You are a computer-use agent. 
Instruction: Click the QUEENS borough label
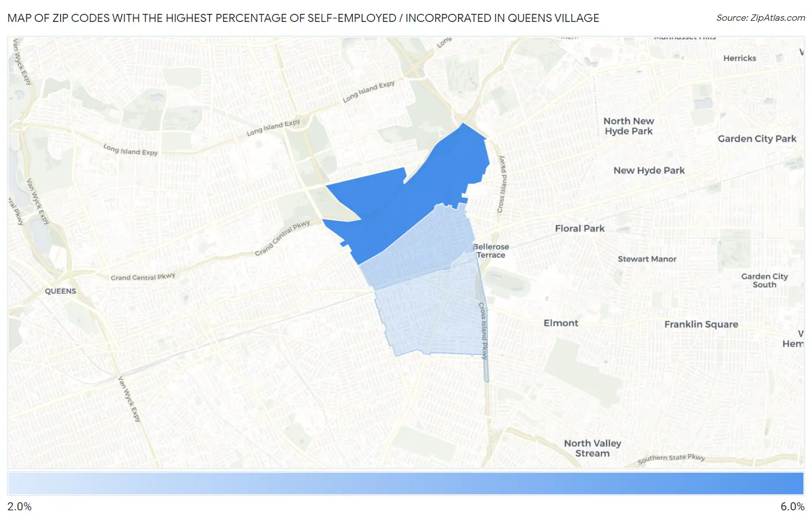coord(61,291)
